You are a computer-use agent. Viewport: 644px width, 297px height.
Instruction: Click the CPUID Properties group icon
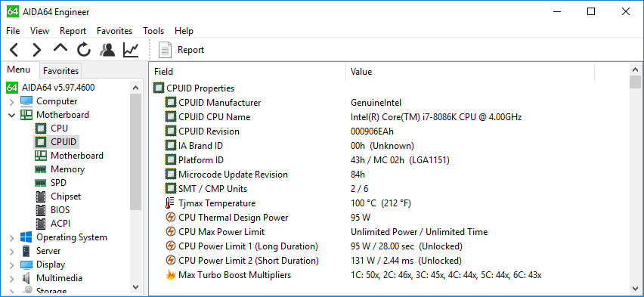[159, 88]
